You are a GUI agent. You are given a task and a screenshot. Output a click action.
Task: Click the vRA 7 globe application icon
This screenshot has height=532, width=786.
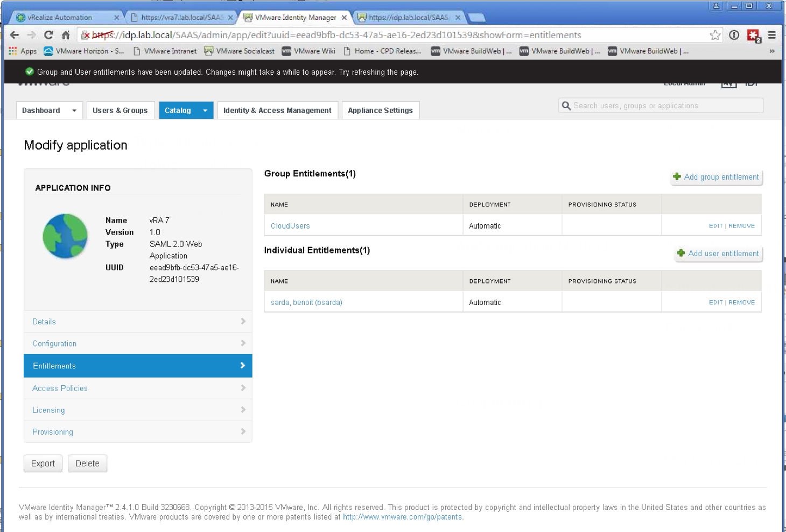coord(65,236)
